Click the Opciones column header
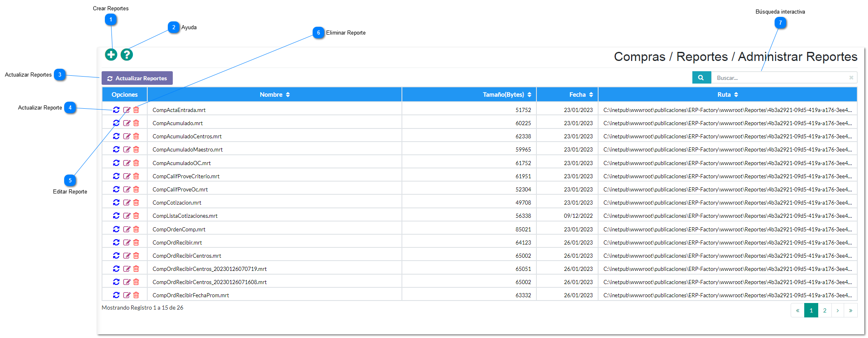 pos(125,95)
